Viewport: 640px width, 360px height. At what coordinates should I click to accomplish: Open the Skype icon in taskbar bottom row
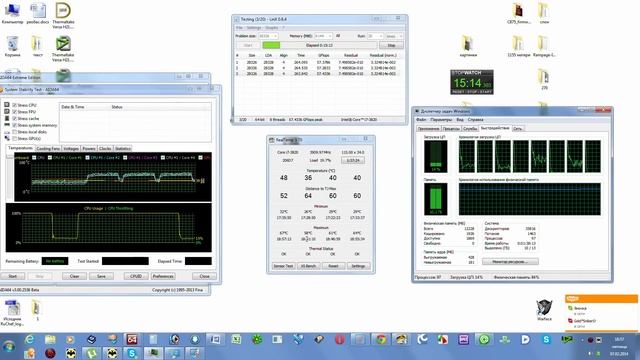(132, 353)
